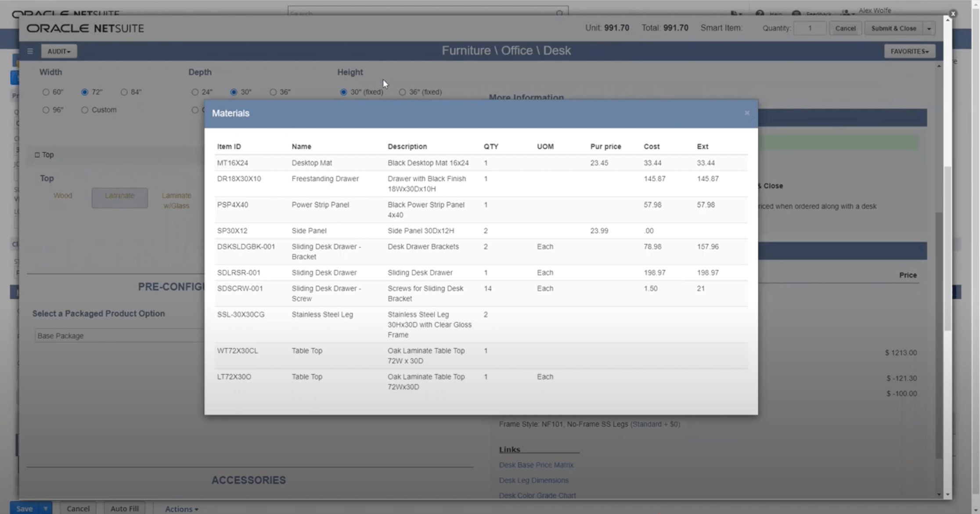Close the configurator overlay with the round X

[953, 14]
